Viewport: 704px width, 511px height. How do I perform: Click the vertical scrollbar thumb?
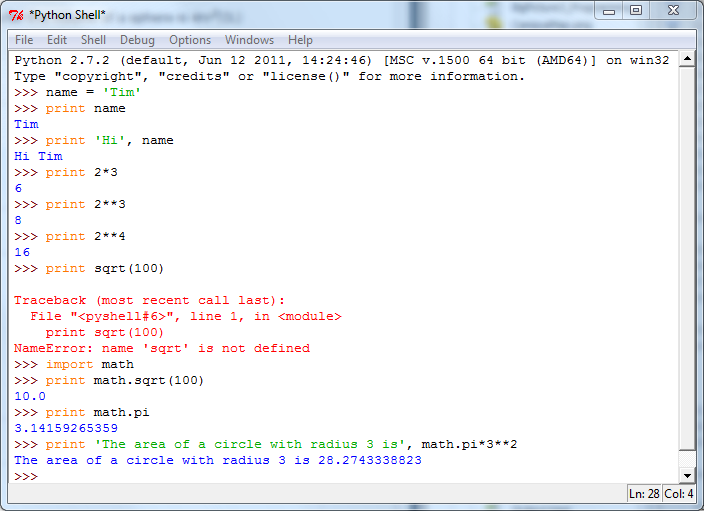click(687, 258)
